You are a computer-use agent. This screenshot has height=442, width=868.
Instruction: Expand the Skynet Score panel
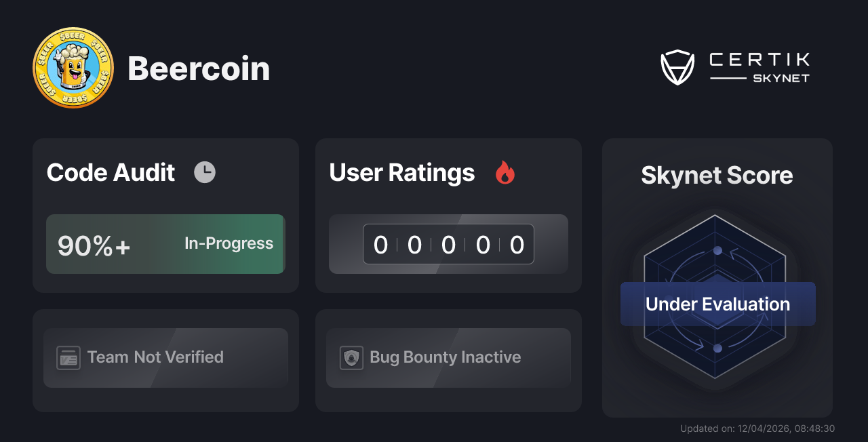click(x=717, y=278)
